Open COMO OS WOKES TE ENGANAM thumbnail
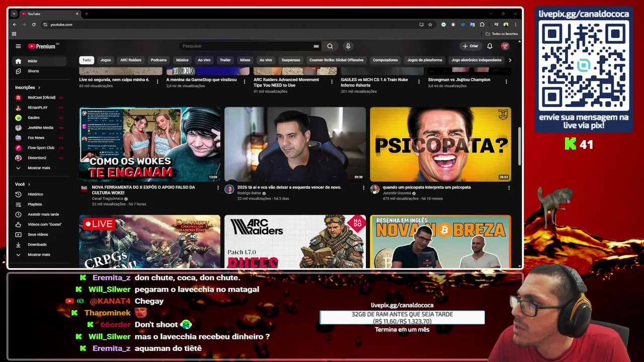Image resolution: width=644 pixels, height=362 pixels. [x=150, y=144]
